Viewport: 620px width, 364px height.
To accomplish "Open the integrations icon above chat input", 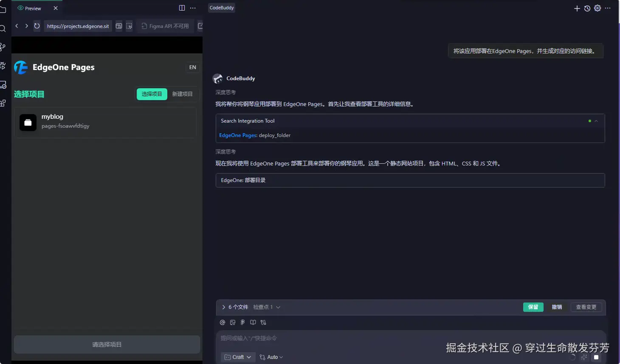I will click(x=263, y=322).
